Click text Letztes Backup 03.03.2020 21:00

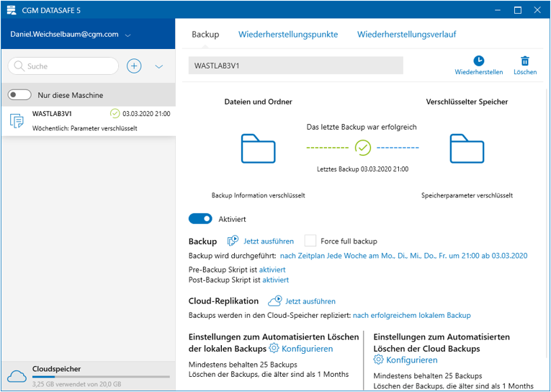click(x=362, y=169)
